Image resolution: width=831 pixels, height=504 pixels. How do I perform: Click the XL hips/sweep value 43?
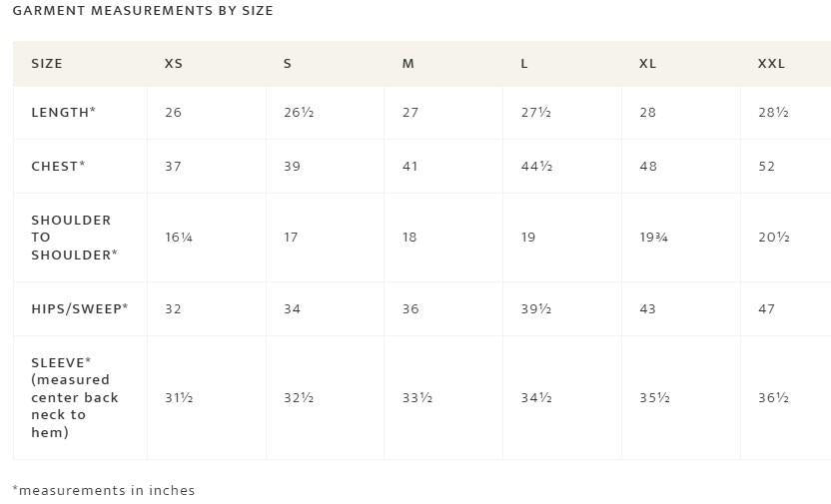647,309
